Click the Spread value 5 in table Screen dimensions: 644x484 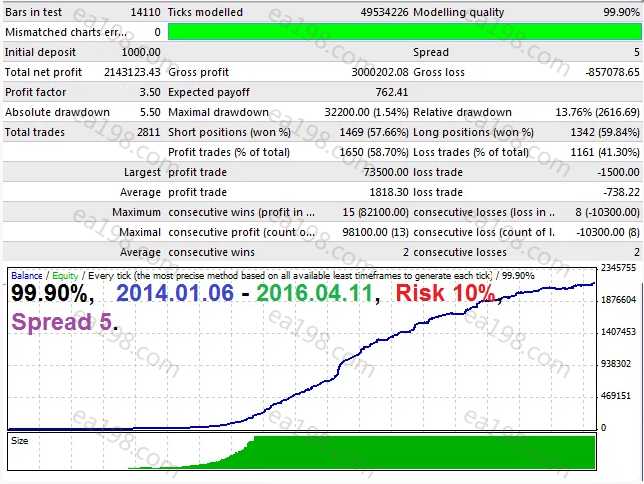coord(637,52)
